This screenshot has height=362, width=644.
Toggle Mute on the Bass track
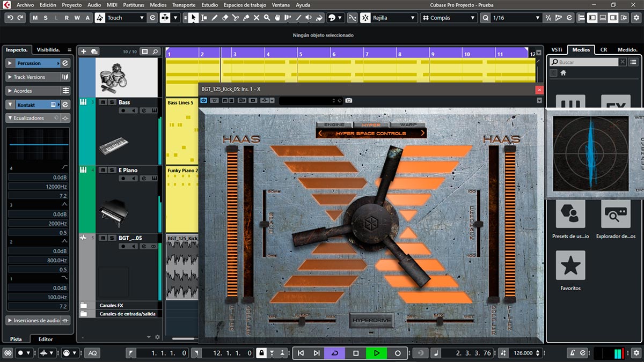pyautogui.click(x=103, y=102)
